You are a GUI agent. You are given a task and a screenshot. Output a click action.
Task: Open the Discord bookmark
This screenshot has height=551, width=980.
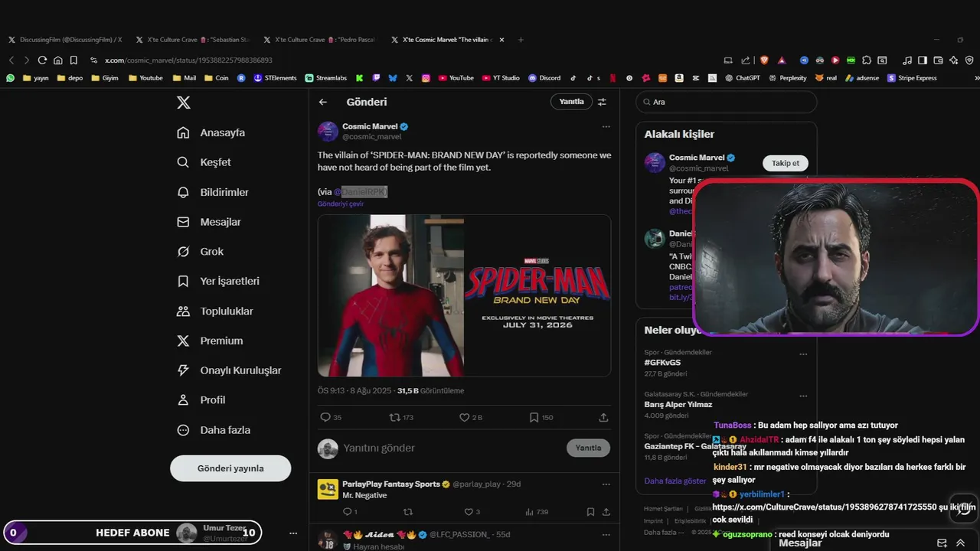point(544,78)
